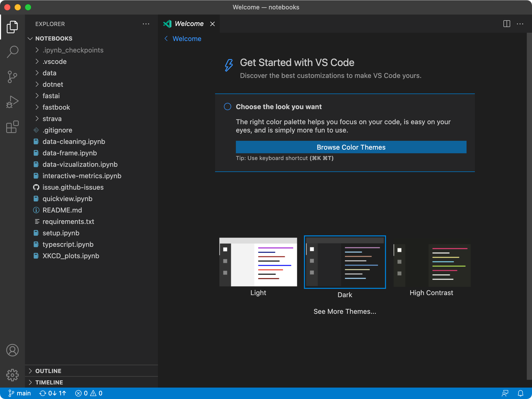Mark the Choose the look you want step complete
Screen dimensions: 532x399
(x=227, y=107)
